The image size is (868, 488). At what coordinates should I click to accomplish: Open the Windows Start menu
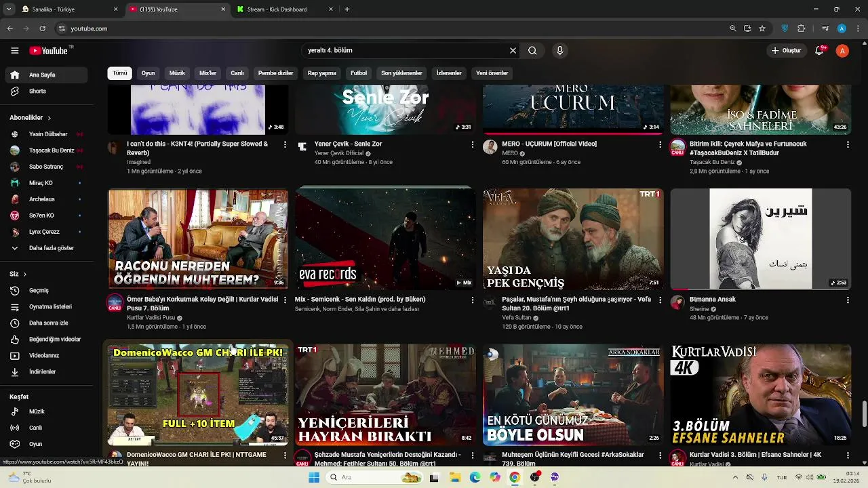tap(313, 477)
